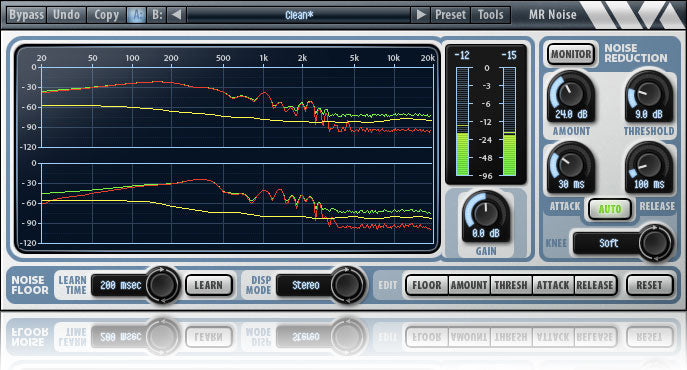Screen dimensions: 687x370
Task: Click the 100 ms release value
Action: 649,185
